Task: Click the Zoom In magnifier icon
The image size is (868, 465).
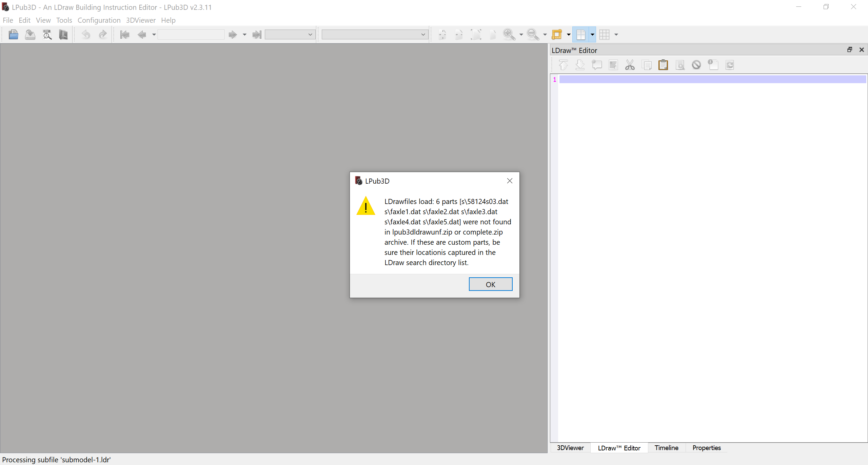Action: 509,34
